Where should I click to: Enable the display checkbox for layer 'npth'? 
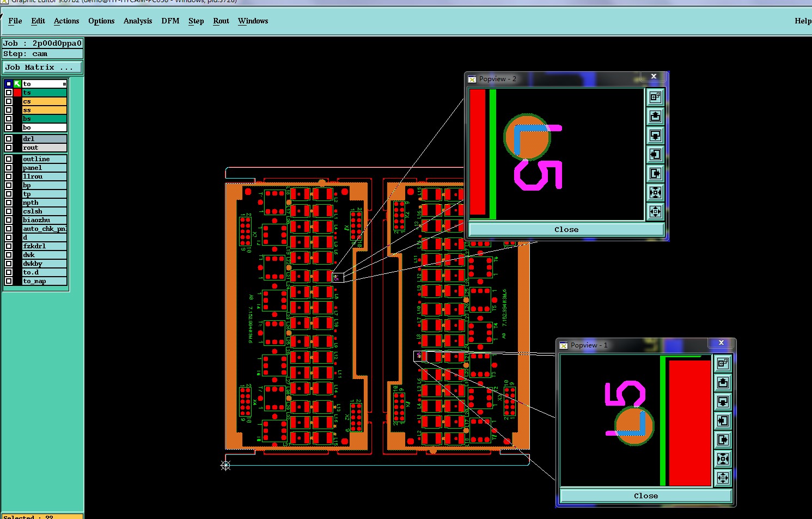[x=9, y=203]
